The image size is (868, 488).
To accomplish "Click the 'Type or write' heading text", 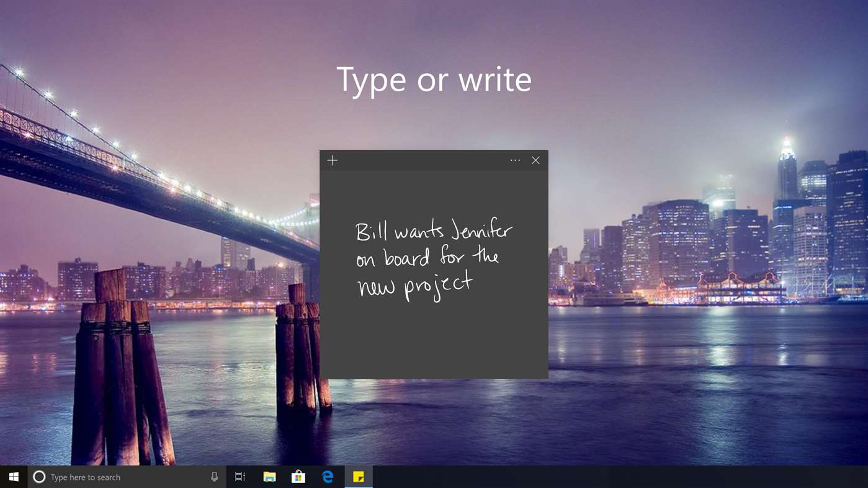I will [x=434, y=79].
